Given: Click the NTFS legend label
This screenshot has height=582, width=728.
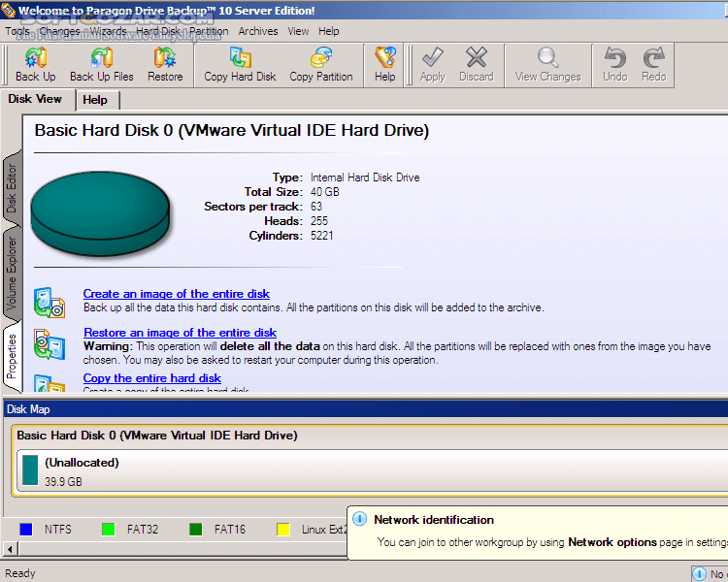Looking at the screenshot, I should (58, 529).
